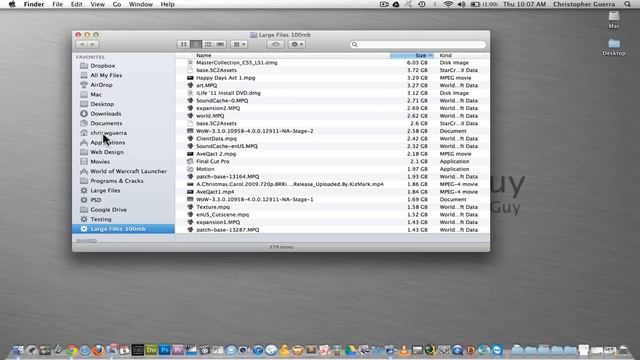Select expansion2.MPQ in the list
This screenshot has height=360, width=640.
tap(332, 108)
